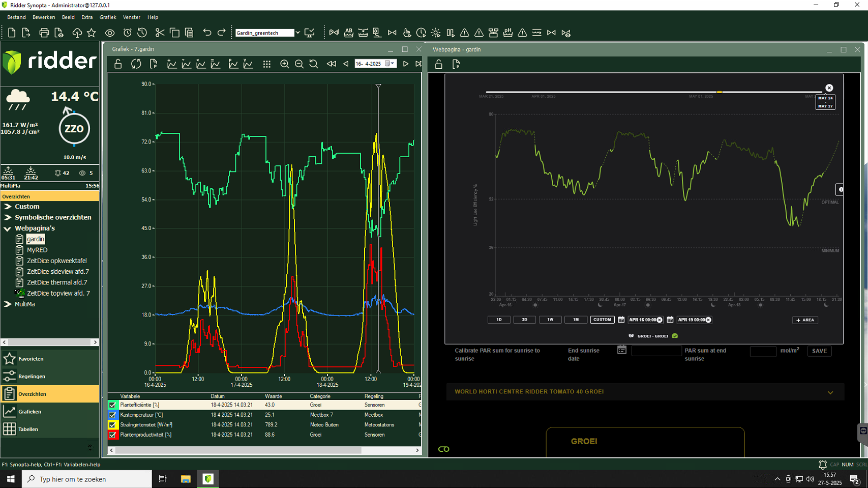Click the lock icon in Grafiek window
The height and width of the screenshot is (488, 868).
[118, 64]
